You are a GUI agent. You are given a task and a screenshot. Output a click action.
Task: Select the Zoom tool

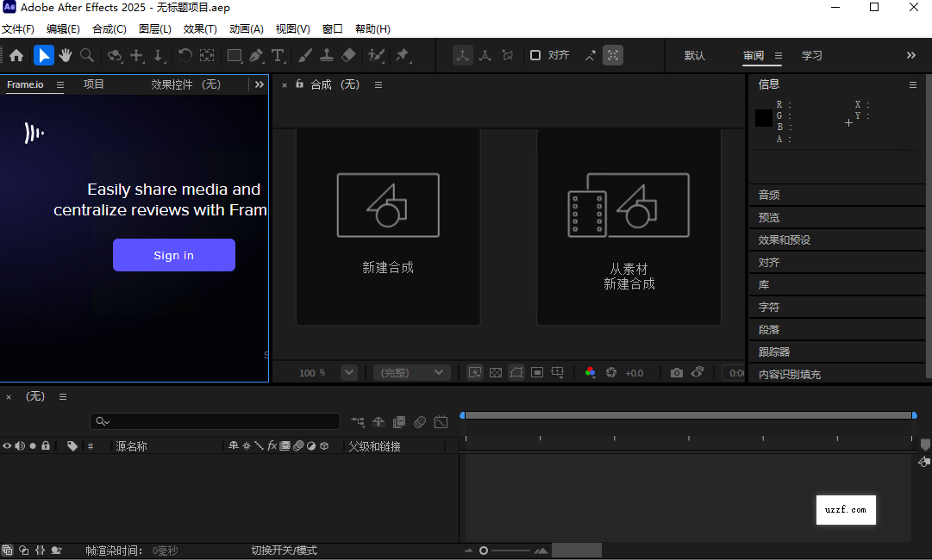pyautogui.click(x=87, y=55)
